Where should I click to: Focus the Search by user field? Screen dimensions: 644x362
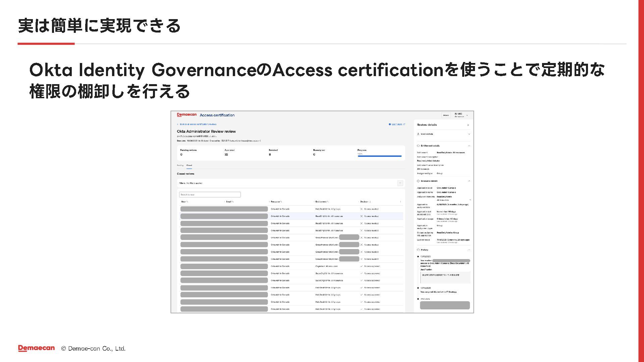(210, 194)
